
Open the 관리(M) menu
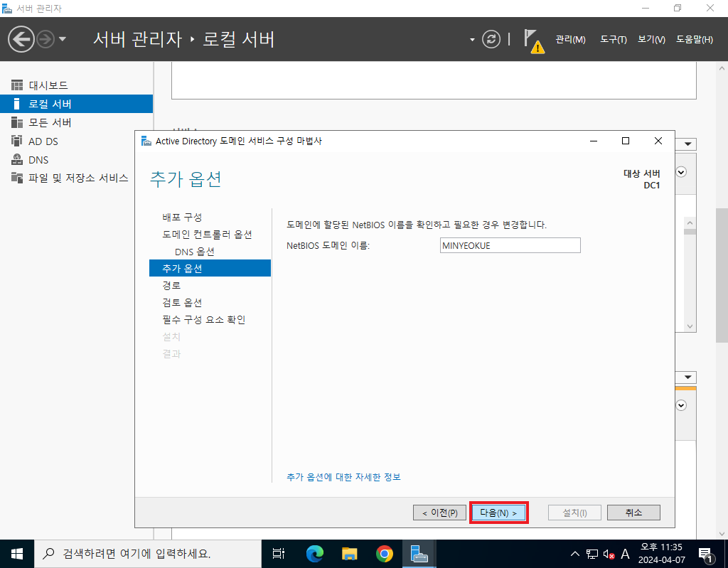click(570, 40)
